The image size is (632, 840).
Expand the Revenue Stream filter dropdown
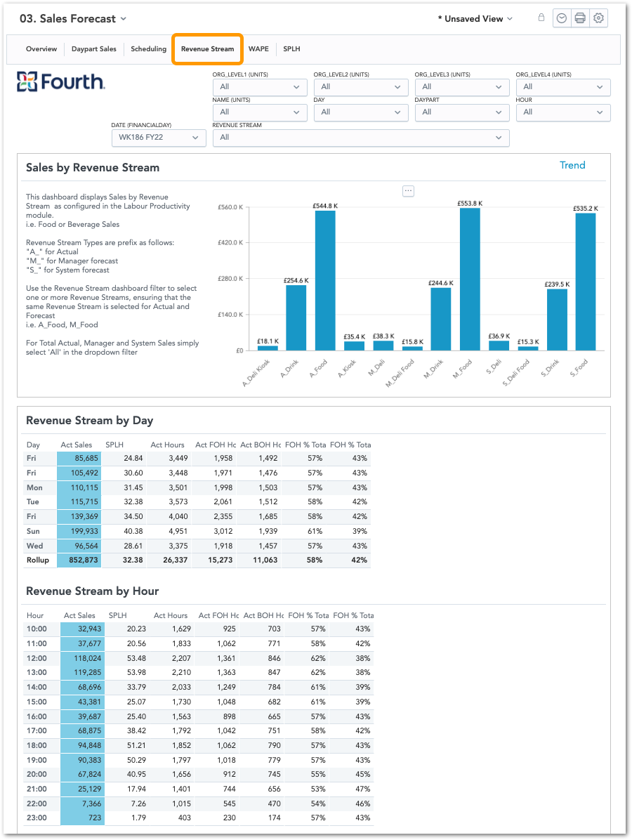[361, 138]
